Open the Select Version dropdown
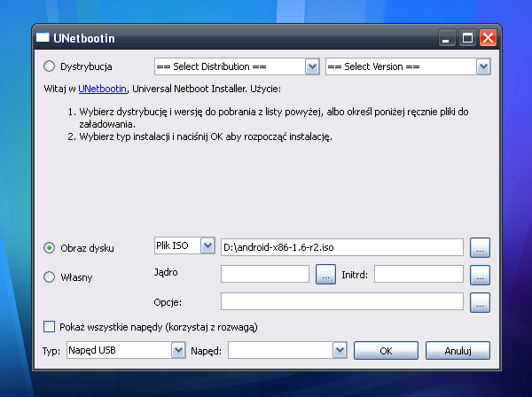532x397 pixels. click(x=408, y=66)
